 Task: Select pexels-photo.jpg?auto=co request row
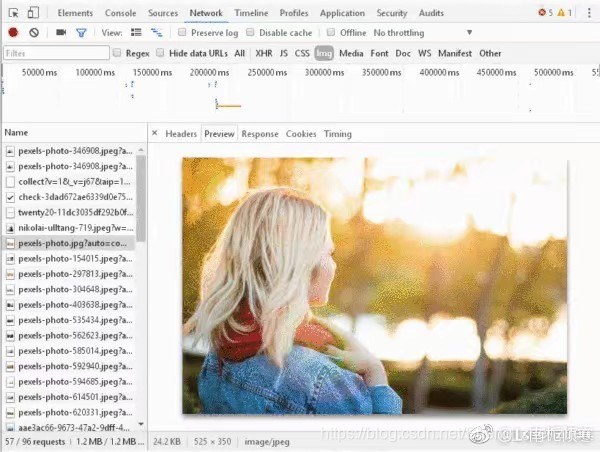69,243
